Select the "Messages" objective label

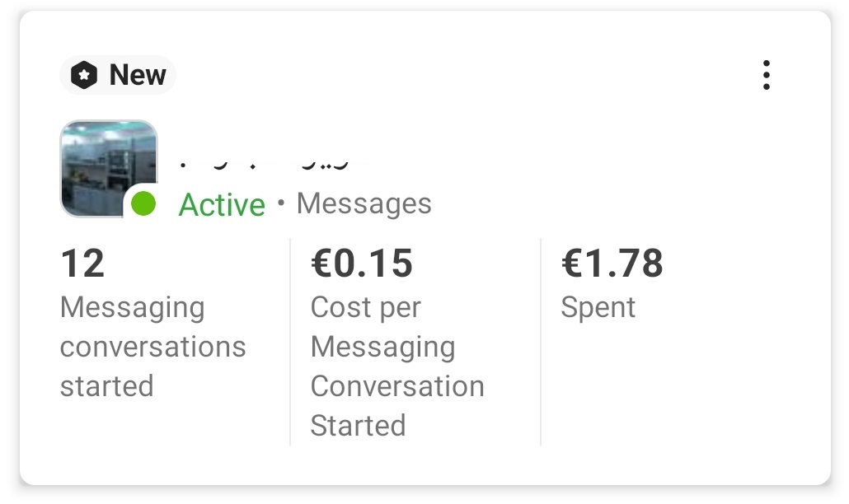coord(364,204)
